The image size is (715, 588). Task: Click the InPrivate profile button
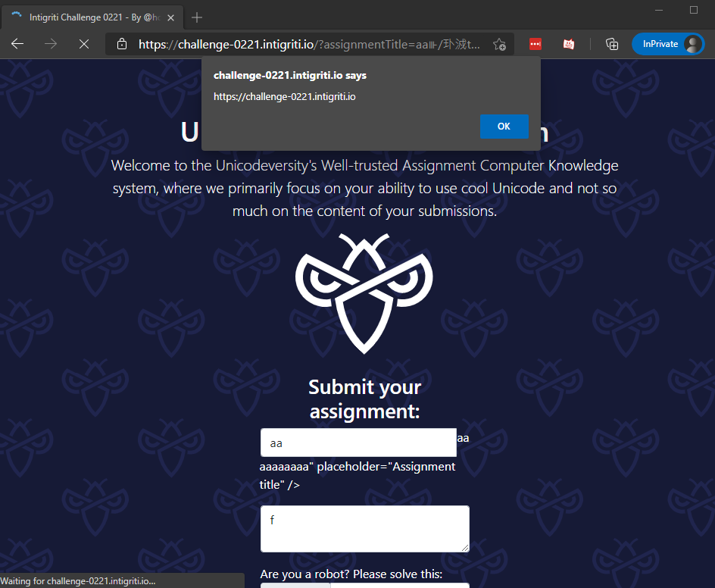pyautogui.click(x=668, y=44)
